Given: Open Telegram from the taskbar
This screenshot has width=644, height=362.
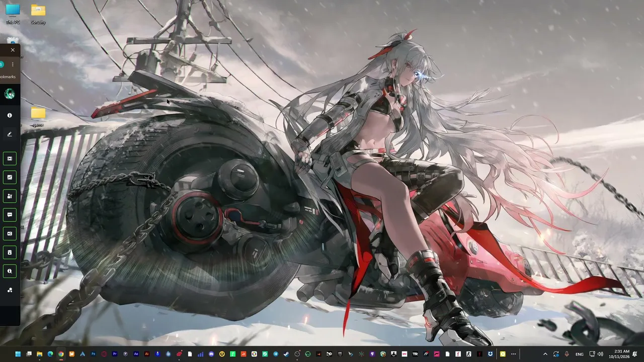Looking at the screenshot, I should click(276, 354).
